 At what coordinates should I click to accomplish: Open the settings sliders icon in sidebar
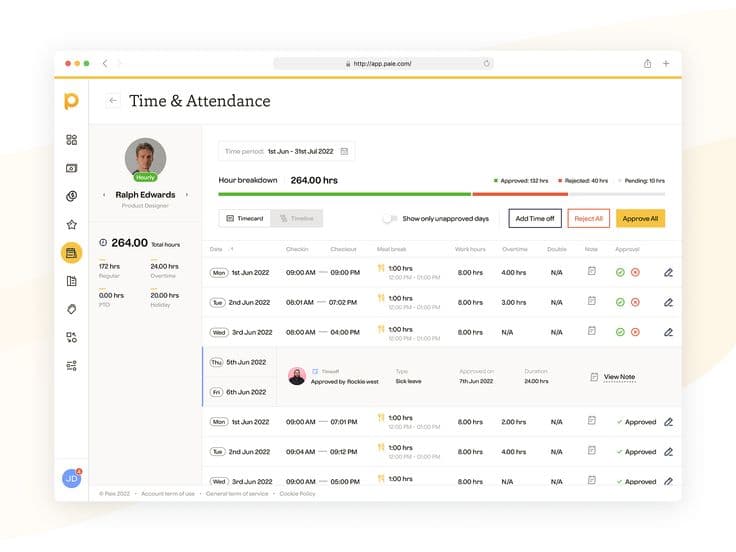tap(71, 366)
